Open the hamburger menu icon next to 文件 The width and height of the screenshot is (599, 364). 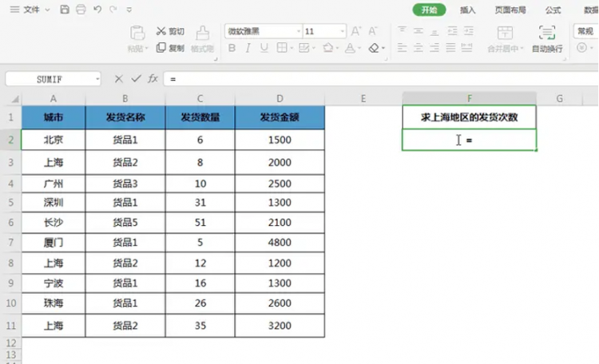pos(14,10)
